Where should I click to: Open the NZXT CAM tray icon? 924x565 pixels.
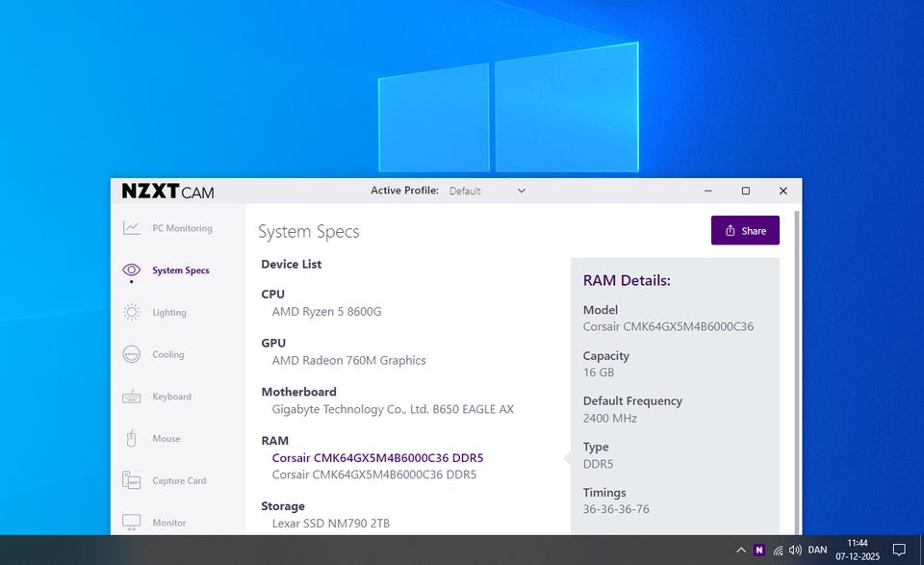[x=759, y=551]
